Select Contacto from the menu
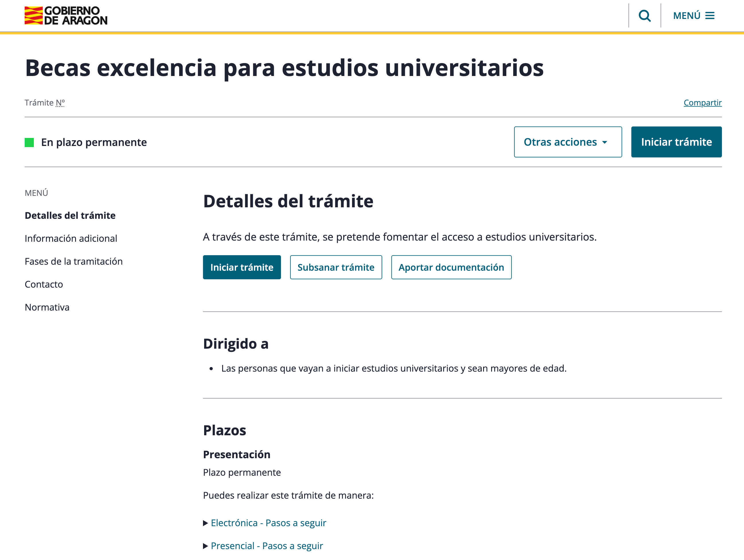The width and height of the screenshot is (744, 560). 43,284
